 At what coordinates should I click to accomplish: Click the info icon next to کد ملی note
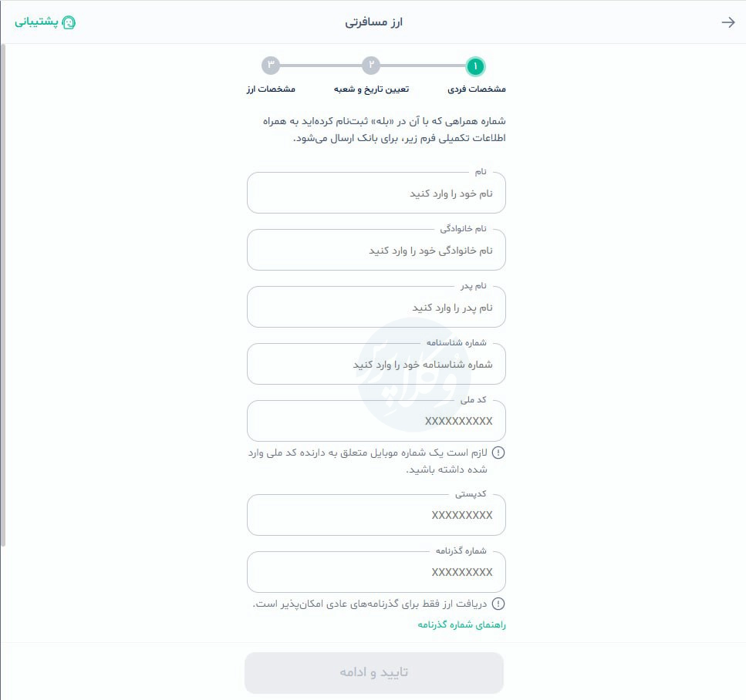[x=500, y=453]
